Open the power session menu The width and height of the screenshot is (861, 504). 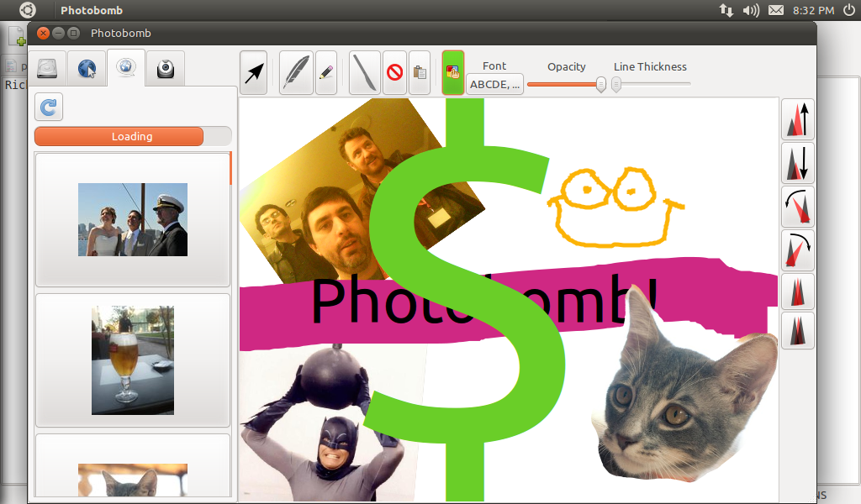(849, 10)
